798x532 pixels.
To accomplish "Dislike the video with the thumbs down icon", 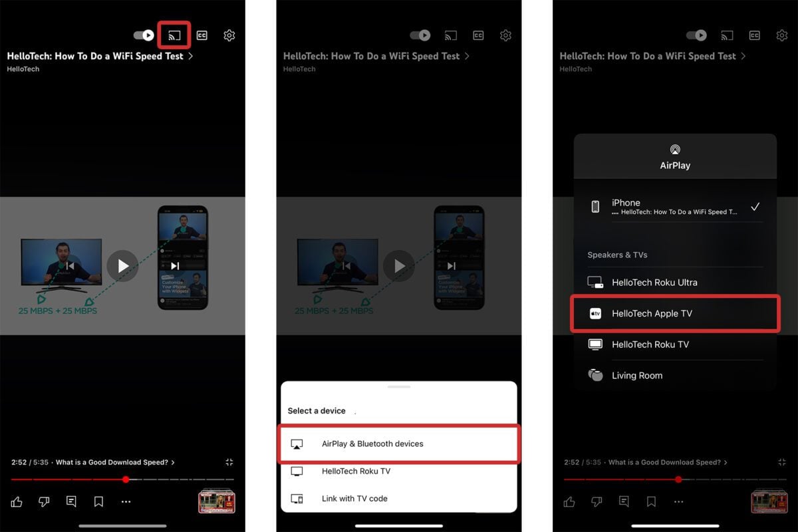I will coord(44,501).
